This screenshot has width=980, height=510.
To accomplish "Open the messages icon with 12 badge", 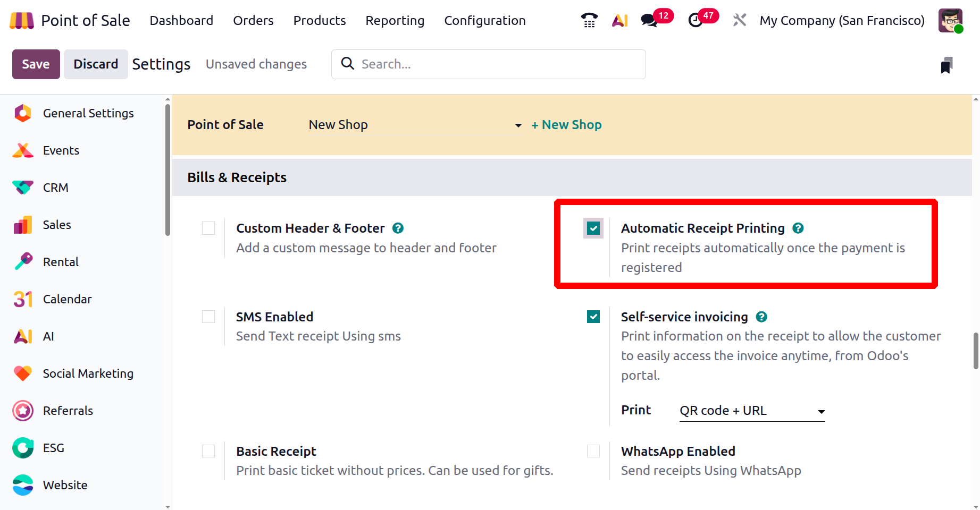I will click(649, 20).
